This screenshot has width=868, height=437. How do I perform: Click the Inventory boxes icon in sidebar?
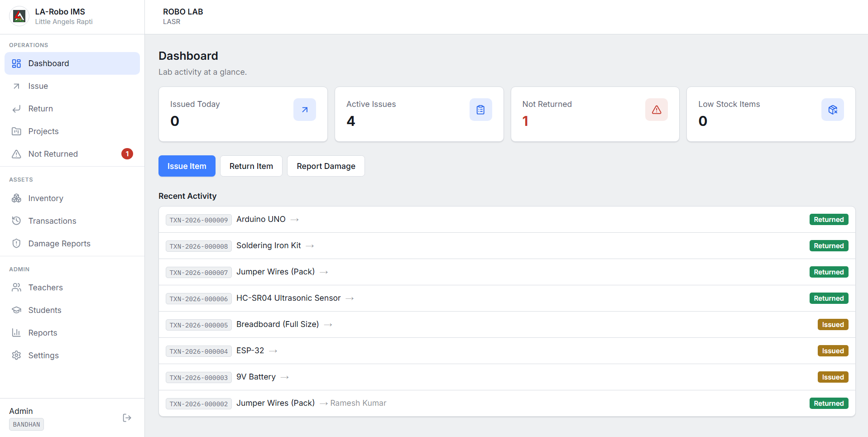[17, 198]
